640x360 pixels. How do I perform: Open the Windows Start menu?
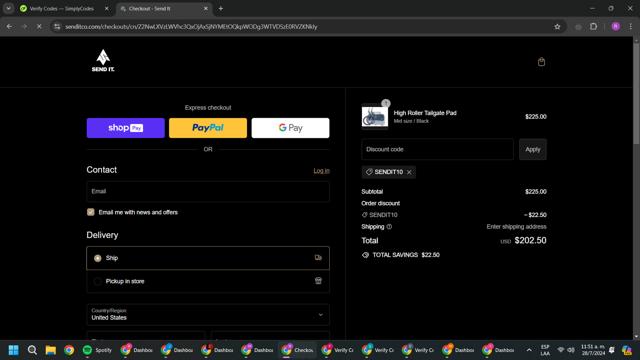[13, 350]
